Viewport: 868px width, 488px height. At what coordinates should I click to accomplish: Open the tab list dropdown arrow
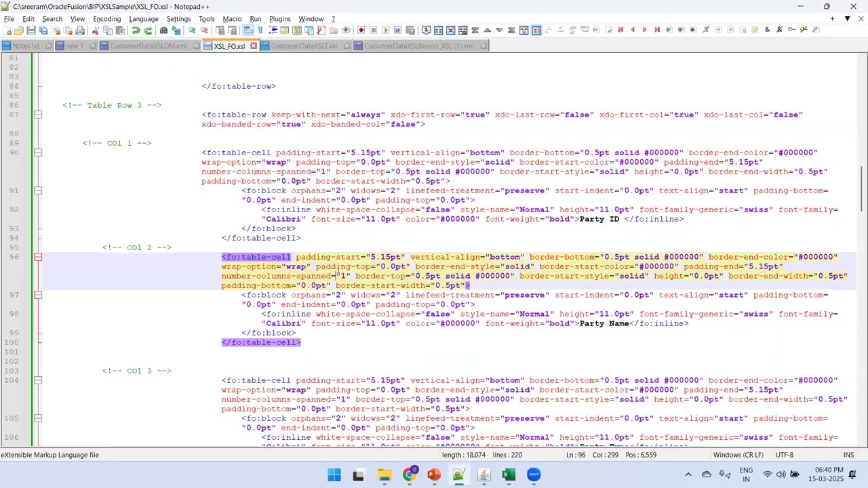click(x=847, y=18)
